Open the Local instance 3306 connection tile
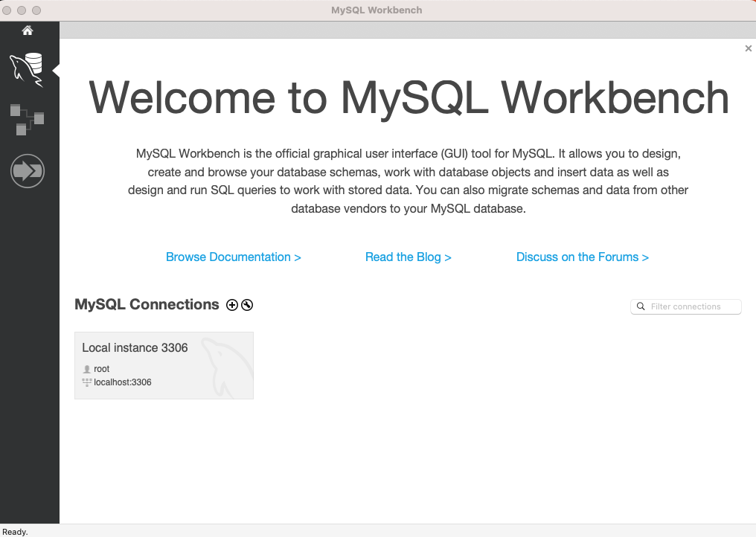756x537 pixels. tap(164, 365)
